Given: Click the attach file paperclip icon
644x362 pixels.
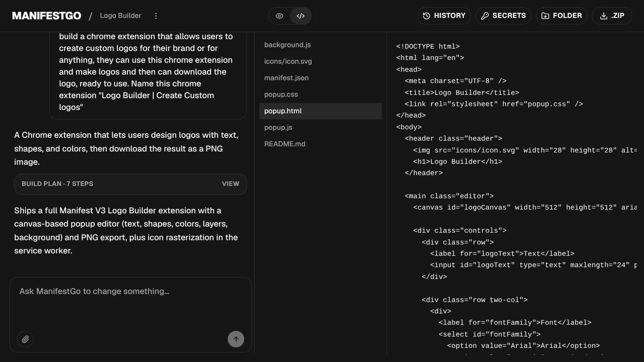Looking at the screenshot, I should coord(25,339).
